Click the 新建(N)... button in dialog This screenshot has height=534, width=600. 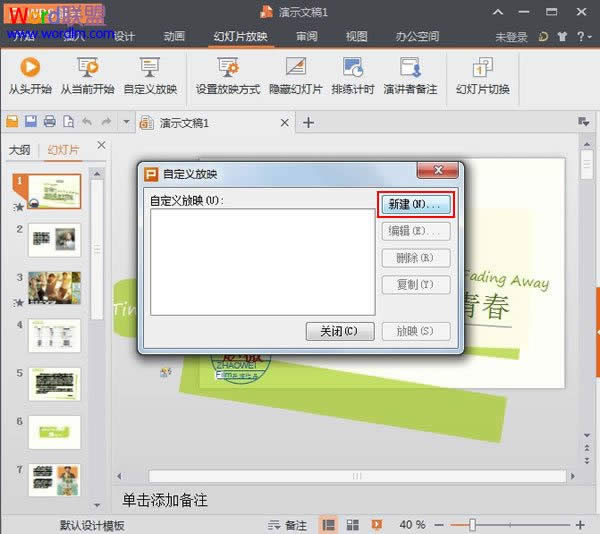(x=415, y=203)
